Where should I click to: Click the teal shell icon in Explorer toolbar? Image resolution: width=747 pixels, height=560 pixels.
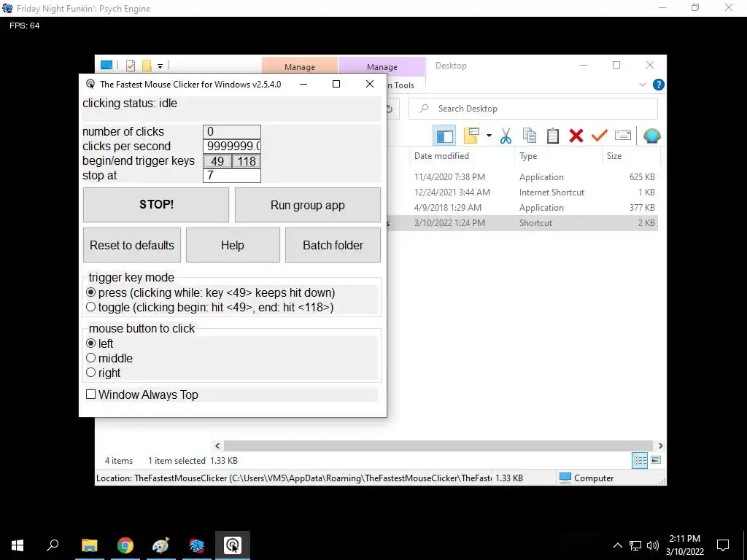(x=651, y=136)
